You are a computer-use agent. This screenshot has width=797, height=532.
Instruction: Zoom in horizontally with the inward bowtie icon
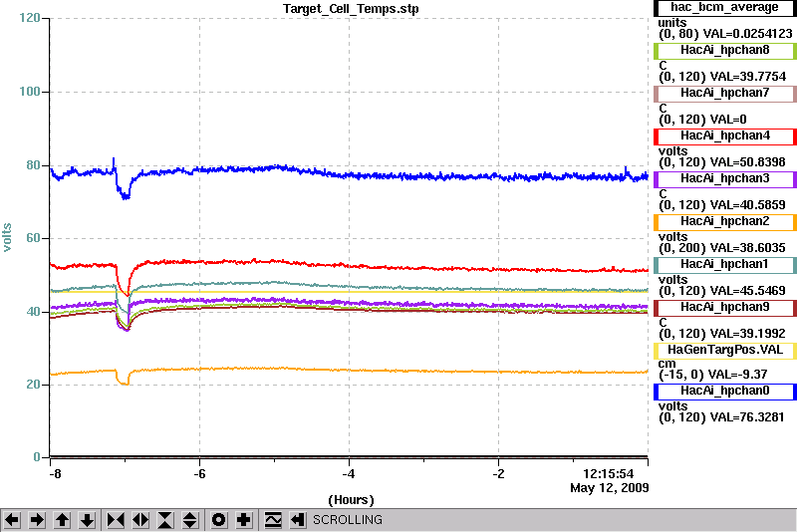116,520
